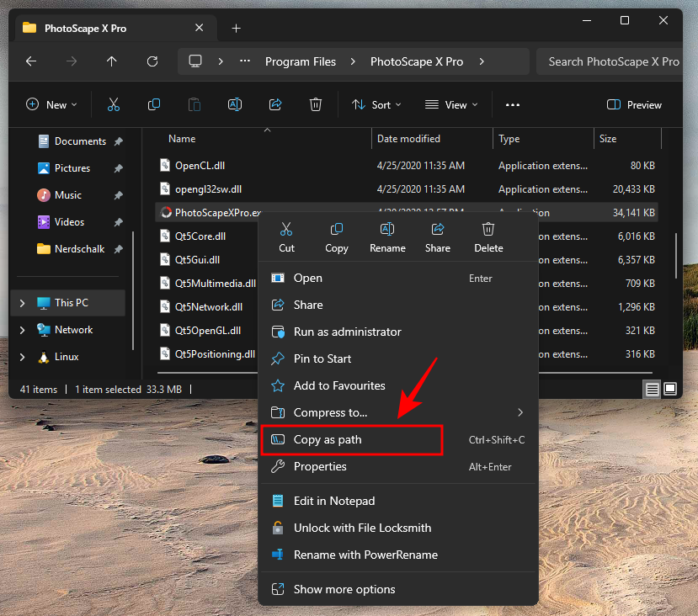This screenshot has height=616, width=698.
Task: Open the Compress to... submenu
Action: [x=398, y=412]
